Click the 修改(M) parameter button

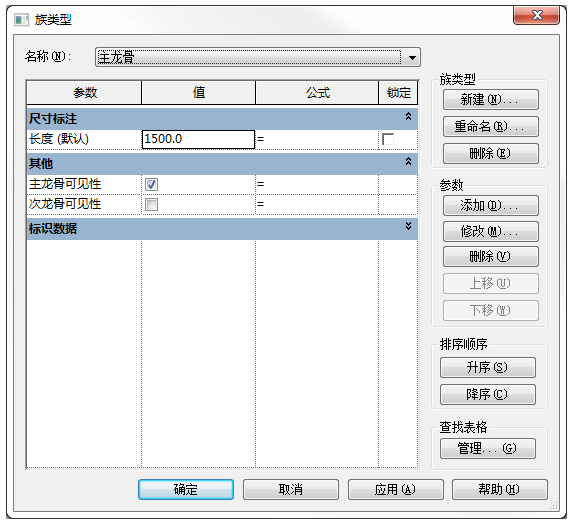click(491, 231)
